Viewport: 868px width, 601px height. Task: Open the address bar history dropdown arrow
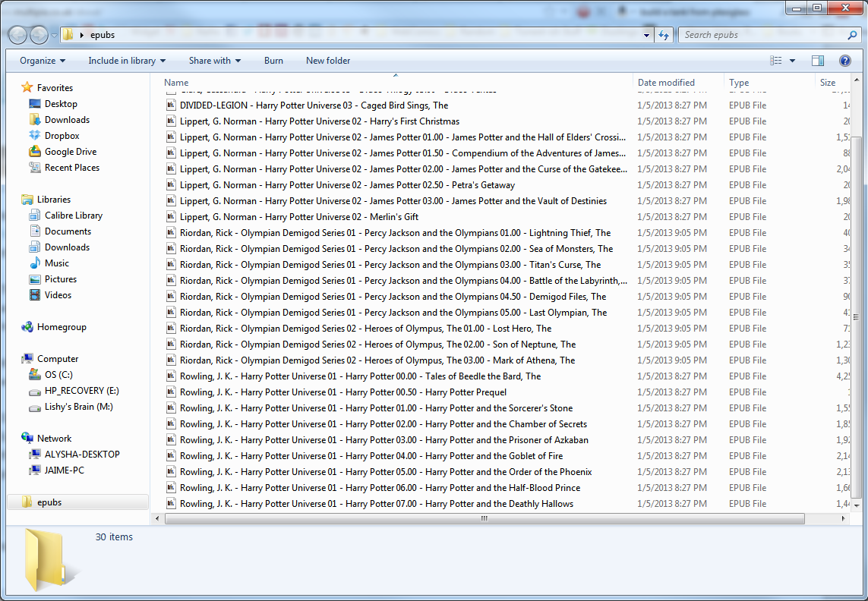point(646,35)
